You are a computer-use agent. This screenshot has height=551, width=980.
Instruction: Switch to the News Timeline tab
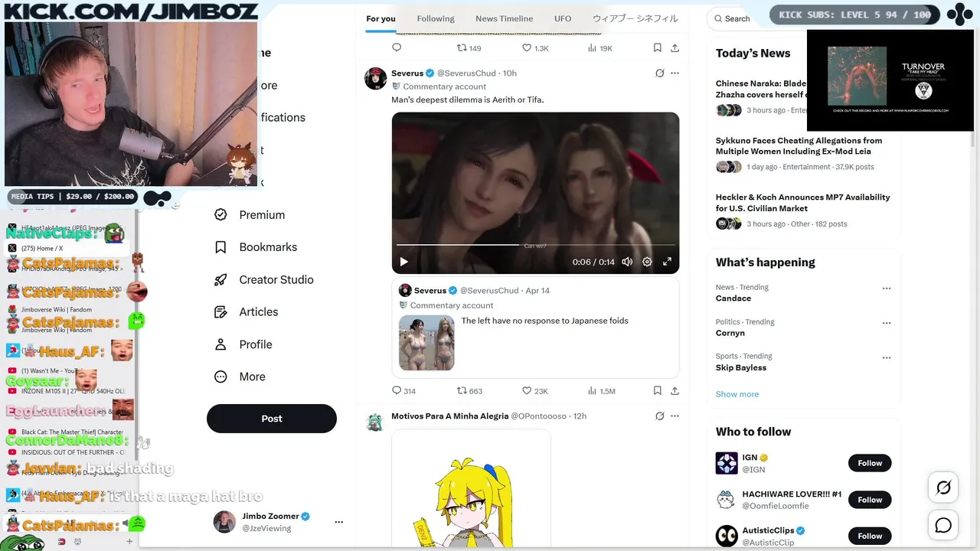(504, 18)
